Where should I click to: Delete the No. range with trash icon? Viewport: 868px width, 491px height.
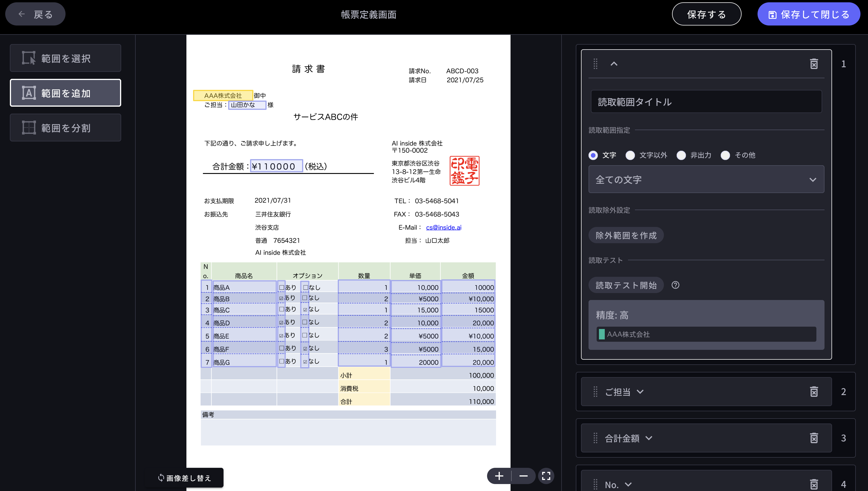[814, 484]
